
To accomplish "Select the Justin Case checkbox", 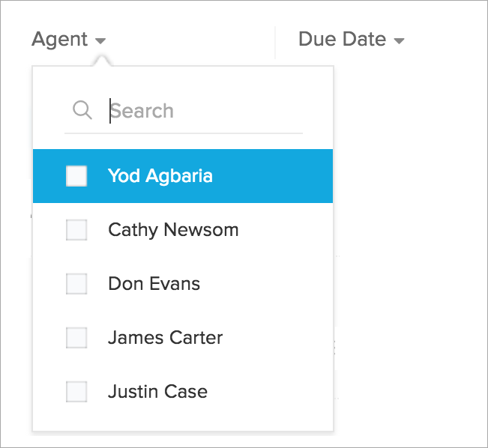I will click(x=76, y=392).
